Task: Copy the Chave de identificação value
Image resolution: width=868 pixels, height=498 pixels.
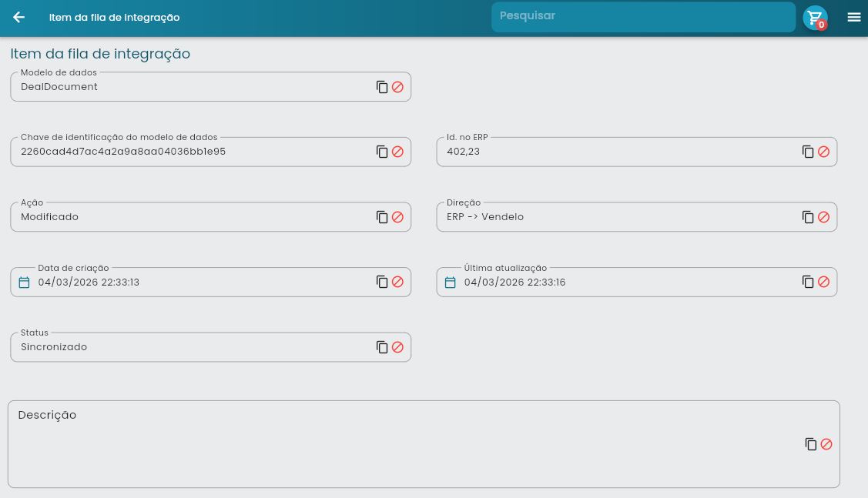Action: click(382, 152)
